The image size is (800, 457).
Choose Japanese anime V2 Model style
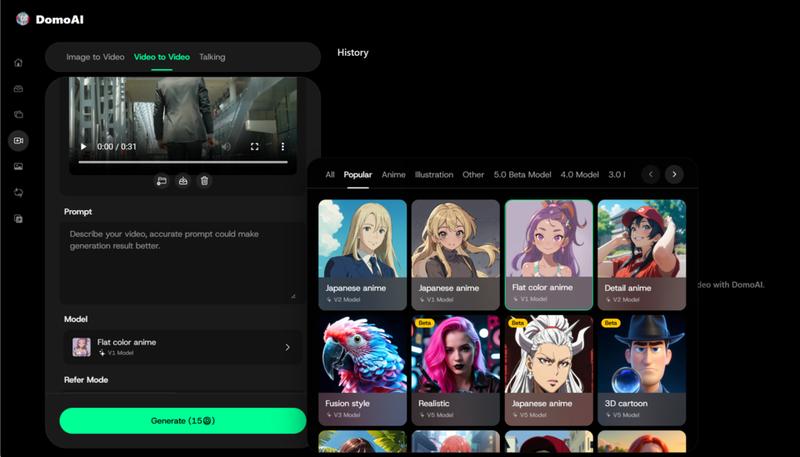[363, 255]
